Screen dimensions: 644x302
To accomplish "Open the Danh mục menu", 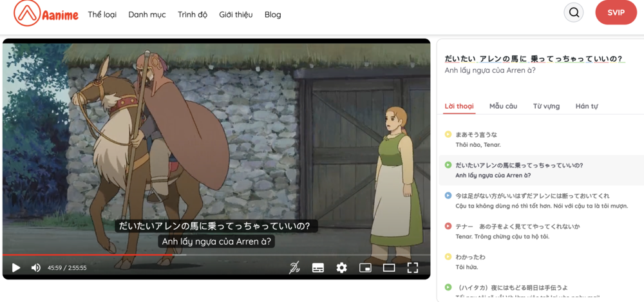I will pos(147,14).
